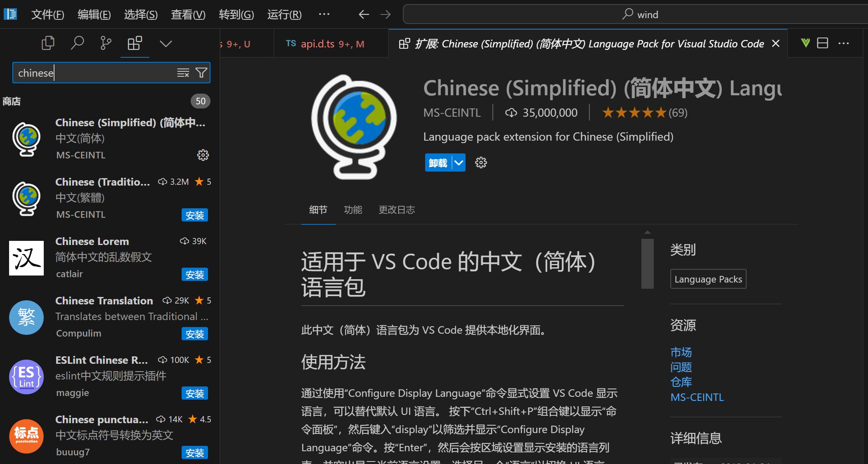Click the Split Editor icon

point(822,43)
